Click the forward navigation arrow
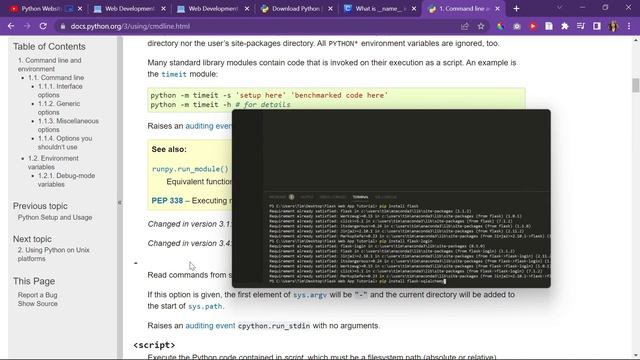Image resolution: width=640 pixels, height=360 pixels. pos(27,26)
